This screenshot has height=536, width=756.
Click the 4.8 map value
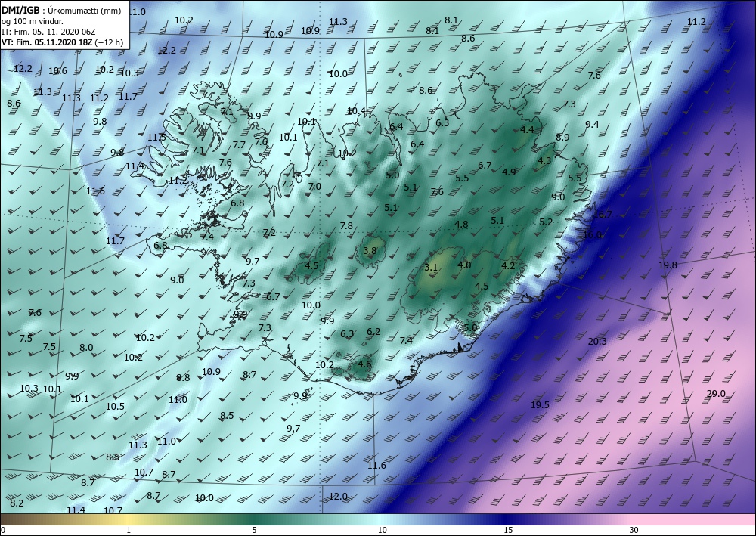461,224
